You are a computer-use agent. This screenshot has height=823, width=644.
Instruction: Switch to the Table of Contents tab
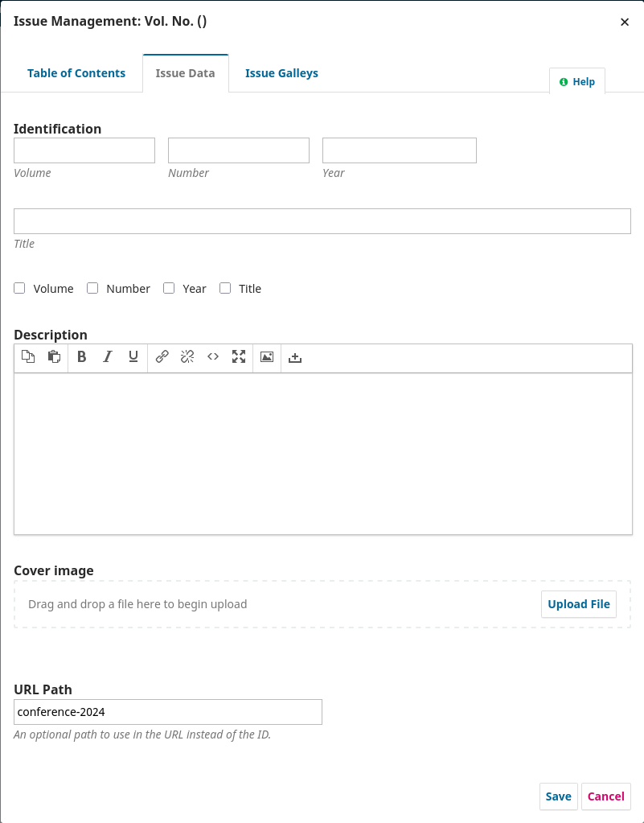(x=76, y=73)
